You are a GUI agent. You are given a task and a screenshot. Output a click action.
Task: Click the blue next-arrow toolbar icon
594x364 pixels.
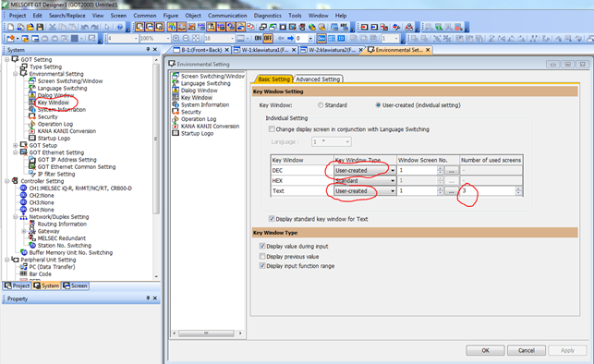(291, 38)
